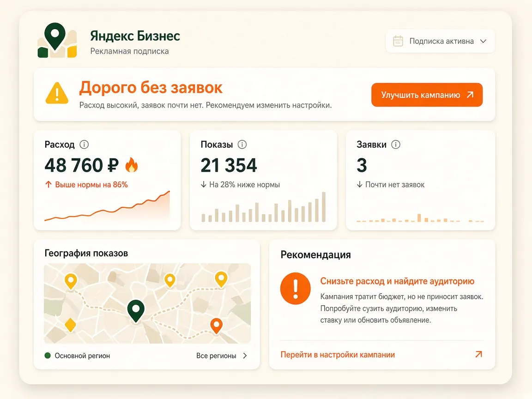Click the orange exclamation circle icon
The image size is (532, 399).
coord(295,288)
